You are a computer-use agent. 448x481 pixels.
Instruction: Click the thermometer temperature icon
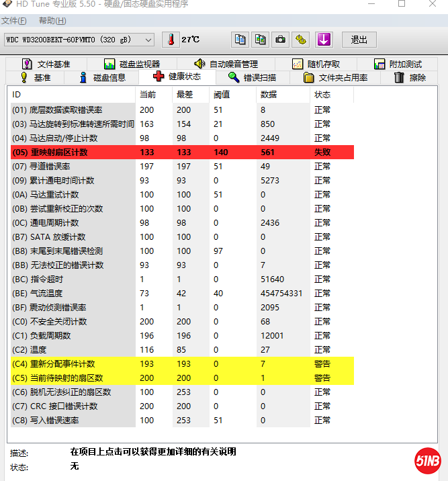click(x=171, y=40)
